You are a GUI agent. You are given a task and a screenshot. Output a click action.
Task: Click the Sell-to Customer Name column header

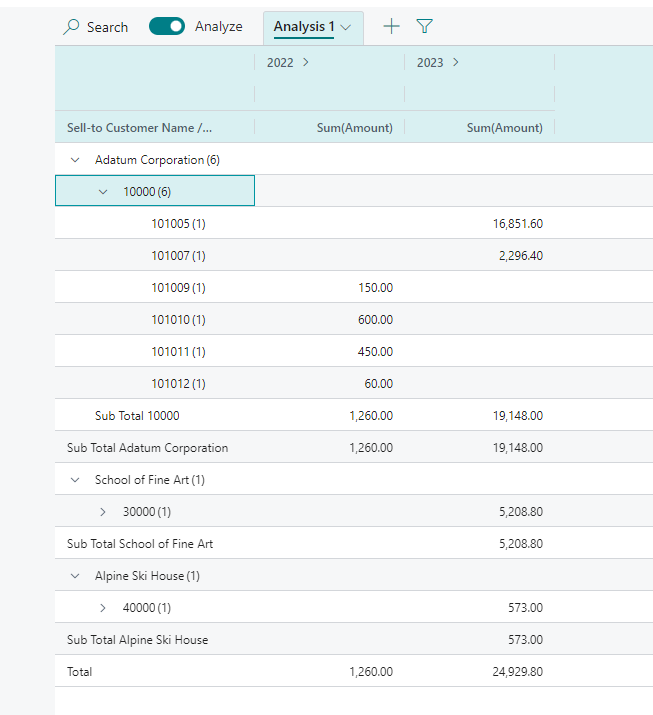pyautogui.click(x=139, y=128)
